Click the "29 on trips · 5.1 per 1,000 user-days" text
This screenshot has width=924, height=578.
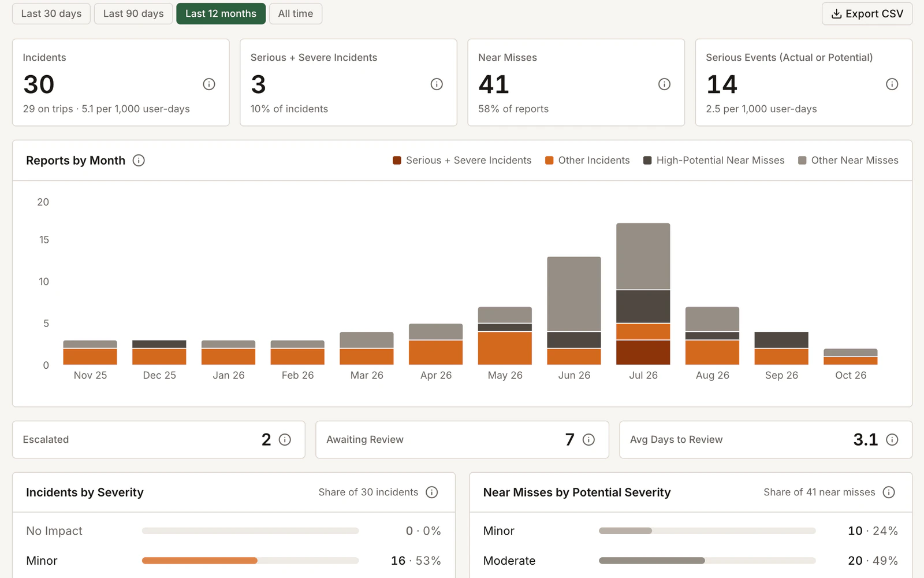tap(106, 109)
